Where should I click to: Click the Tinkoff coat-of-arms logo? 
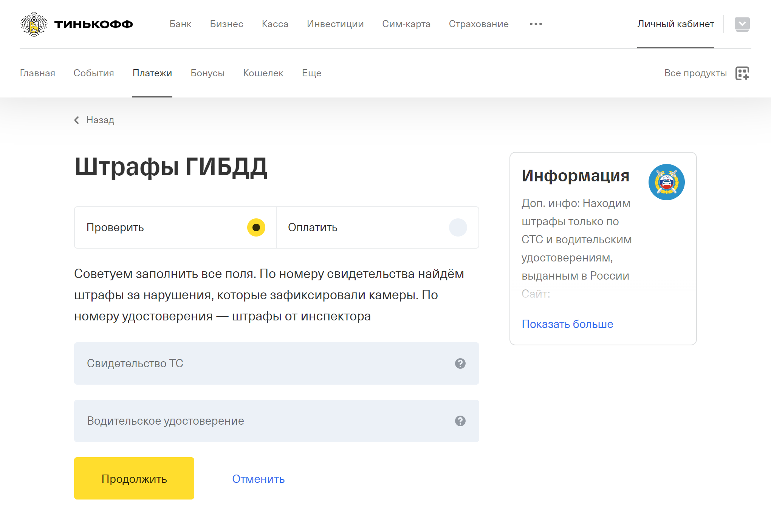(34, 24)
